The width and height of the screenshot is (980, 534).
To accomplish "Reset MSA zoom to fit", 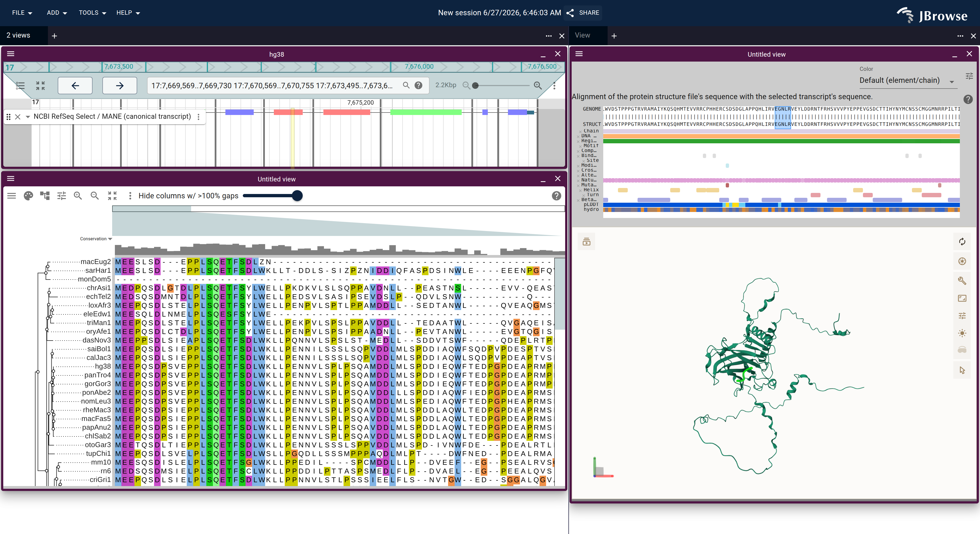I will 112,196.
